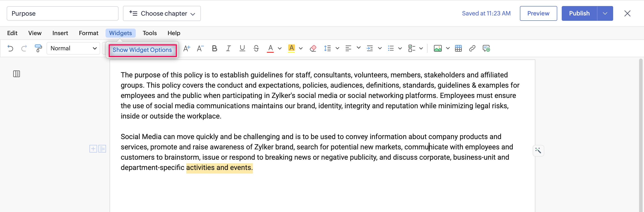Expand the indent options arrow
The height and width of the screenshot is (212, 644).
pos(380,48)
